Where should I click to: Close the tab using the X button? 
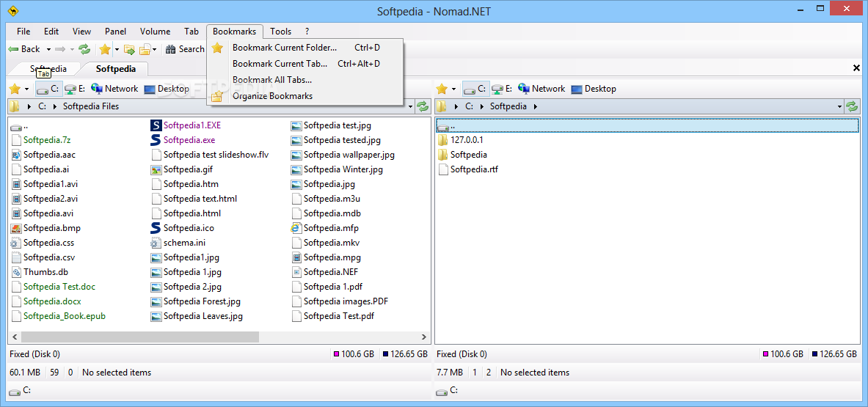pos(856,69)
